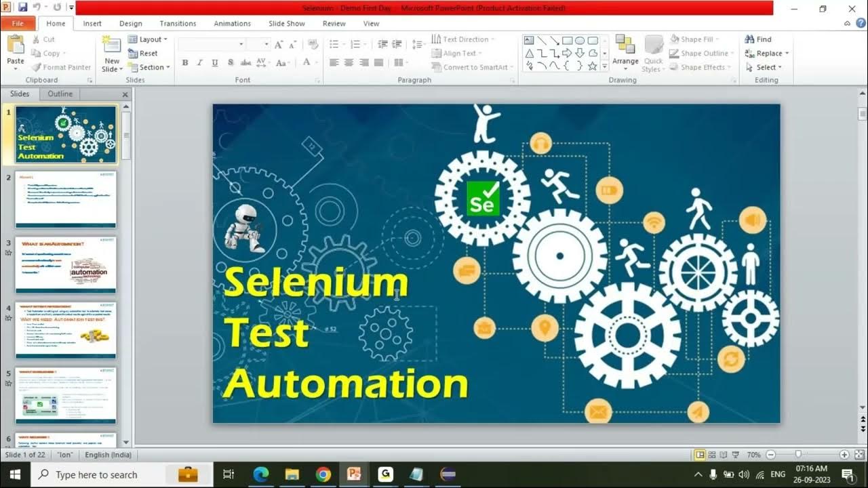The image size is (868, 488).
Task: Select the Rectangle shape in gallery
Action: pos(568,40)
